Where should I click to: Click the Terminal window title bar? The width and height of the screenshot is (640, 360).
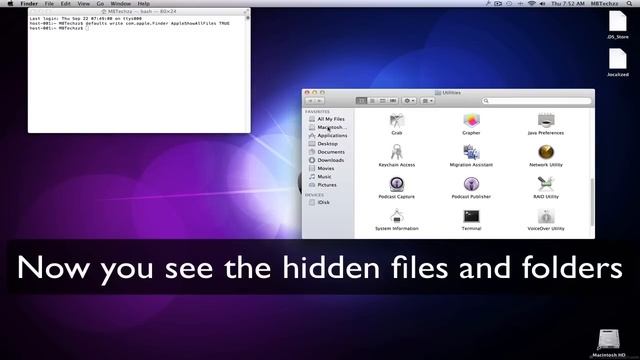pyautogui.click(x=139, y=11)
